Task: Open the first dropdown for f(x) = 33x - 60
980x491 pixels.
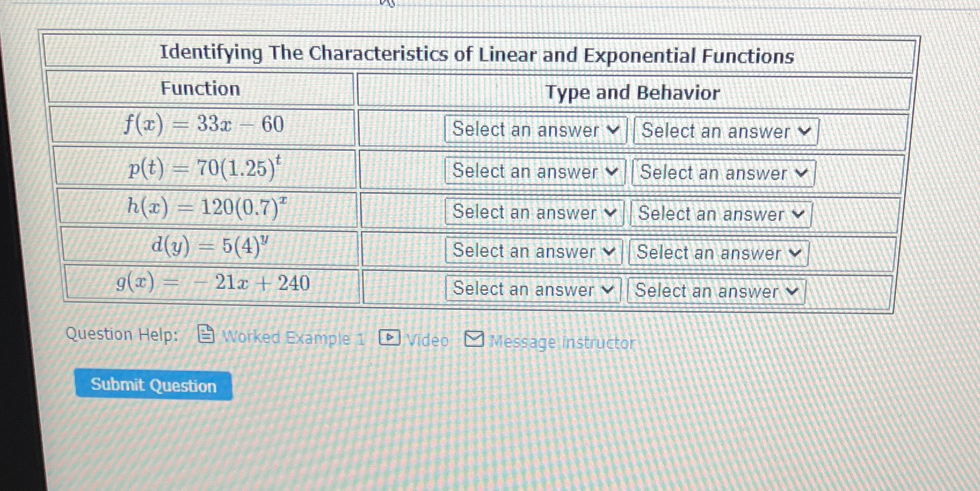Action: click(533, 131)
